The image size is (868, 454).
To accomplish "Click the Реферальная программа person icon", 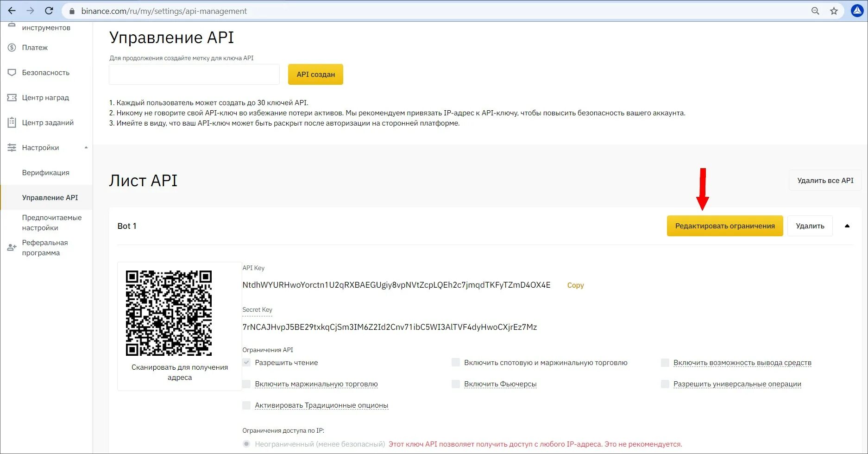I will click(x=12, y=247).
